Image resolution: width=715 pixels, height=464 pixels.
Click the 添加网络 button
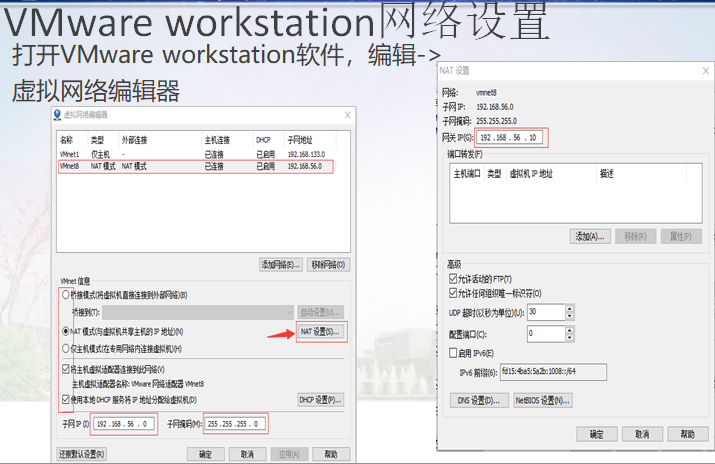280,264
